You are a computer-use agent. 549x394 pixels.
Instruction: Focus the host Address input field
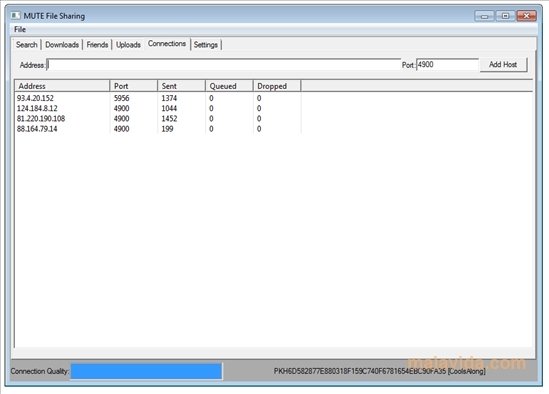pos(224,65)
